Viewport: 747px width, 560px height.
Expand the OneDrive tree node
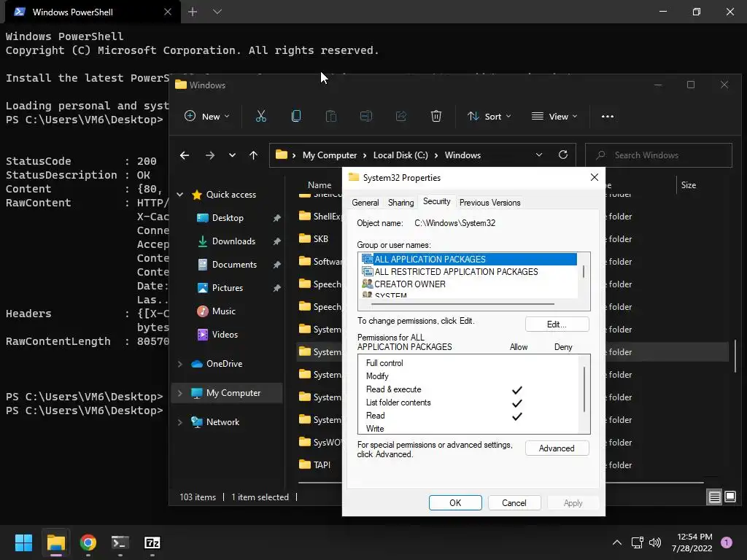point(179,364)
